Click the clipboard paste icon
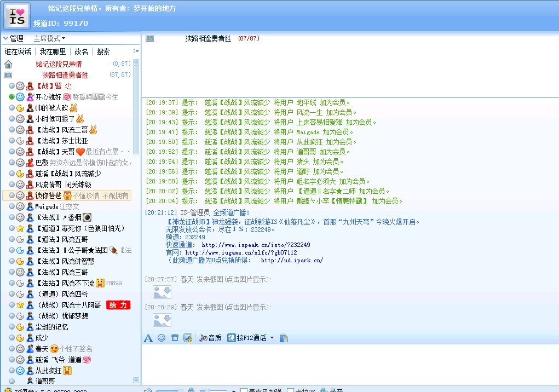This screenshot has height=392, width=559. pyautogui.click(x=284, y=338)
